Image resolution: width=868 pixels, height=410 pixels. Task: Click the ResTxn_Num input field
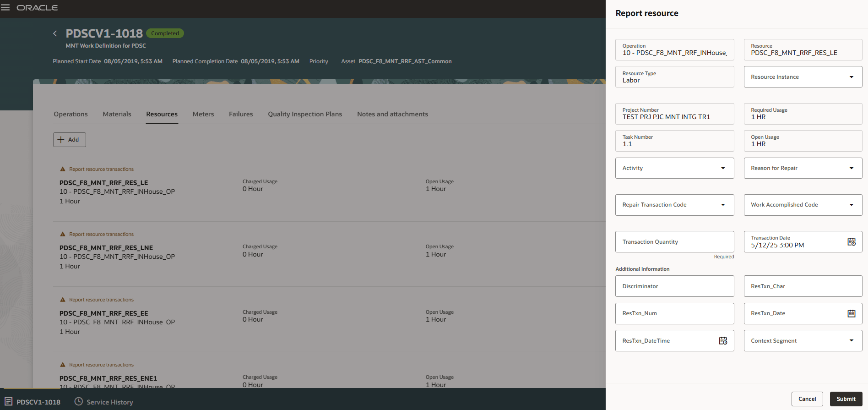675,313
